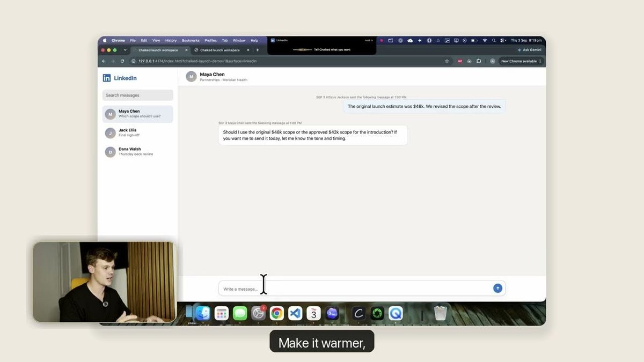Click Maya Chen's message about $48k scope
This screenshot has width=644, height=362.
313,135
